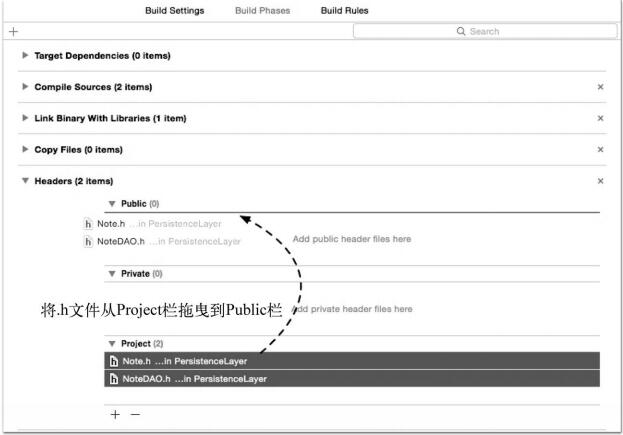Collapse the Headers section
Viewport: 623px width, 435px height.
[x=25, y=181]
